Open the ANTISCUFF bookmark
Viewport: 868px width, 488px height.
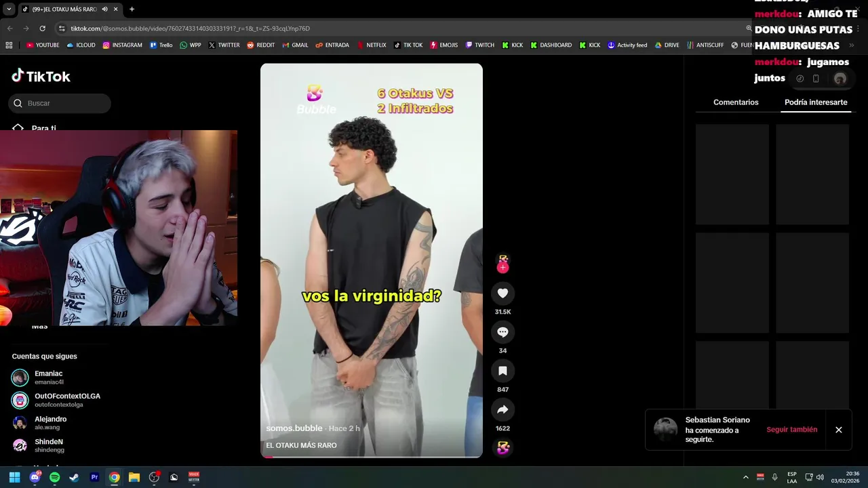(x=705, y=45)
